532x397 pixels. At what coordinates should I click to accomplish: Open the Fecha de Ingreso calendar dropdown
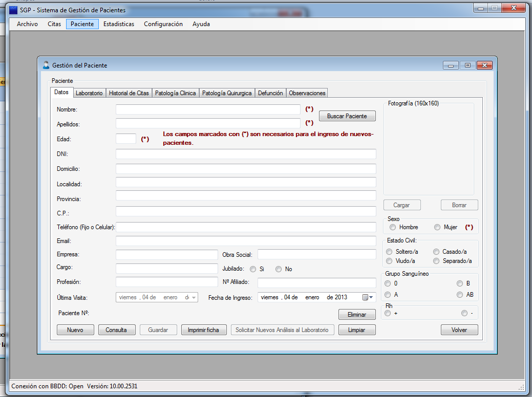point(369,297)
